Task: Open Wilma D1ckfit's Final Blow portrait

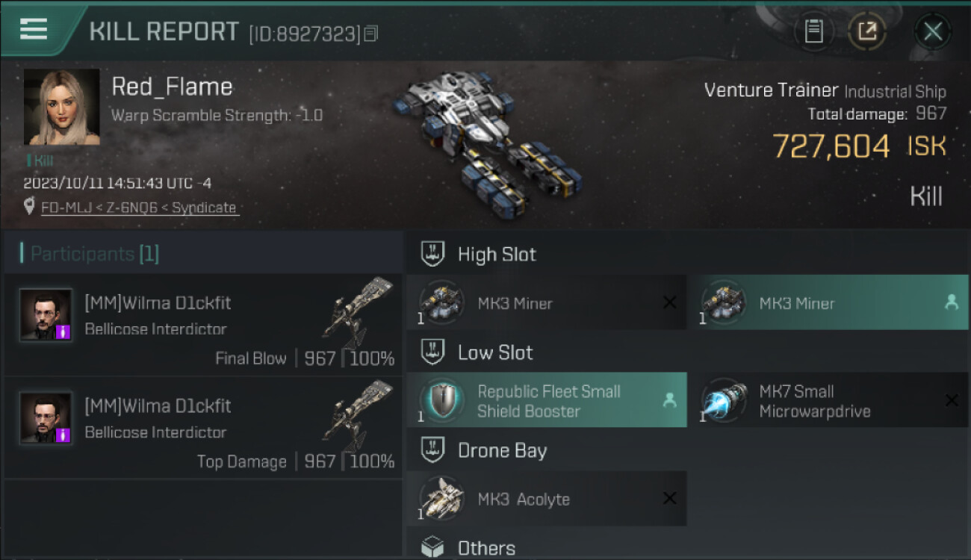Action: click(46, 314)
